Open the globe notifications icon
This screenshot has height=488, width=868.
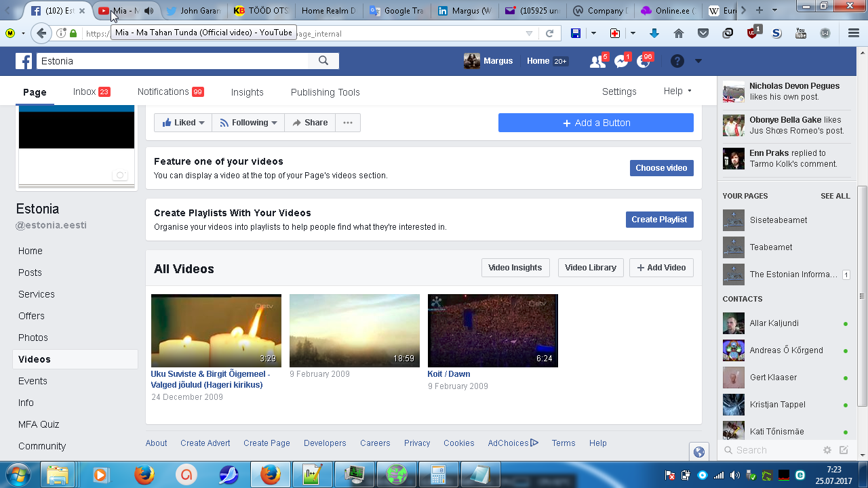644,61
